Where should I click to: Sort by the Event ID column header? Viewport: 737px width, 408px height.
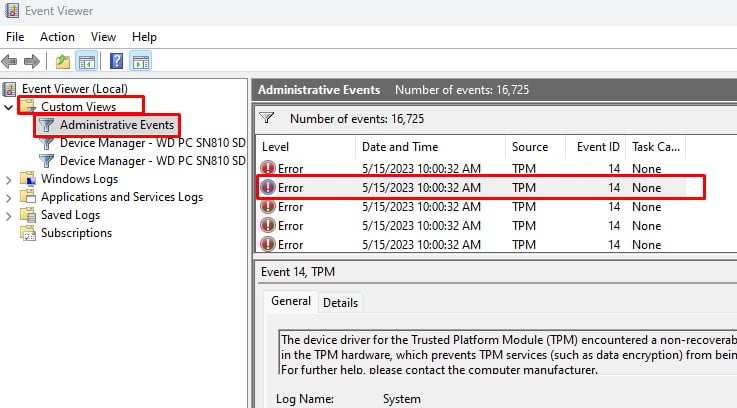[x=596, y=147]
